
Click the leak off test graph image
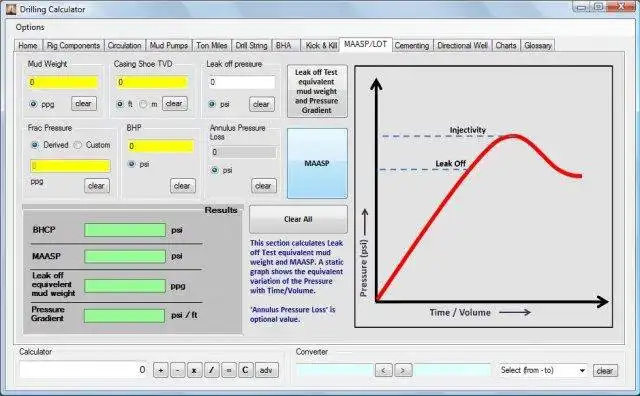click(x=484, y=196)
